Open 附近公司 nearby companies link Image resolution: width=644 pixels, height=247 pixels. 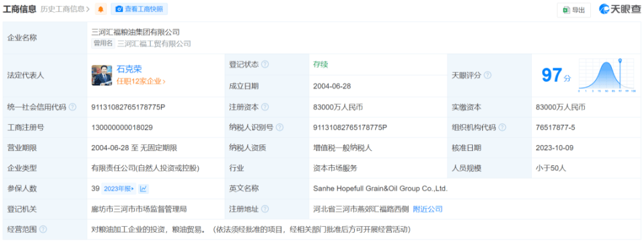427,209
